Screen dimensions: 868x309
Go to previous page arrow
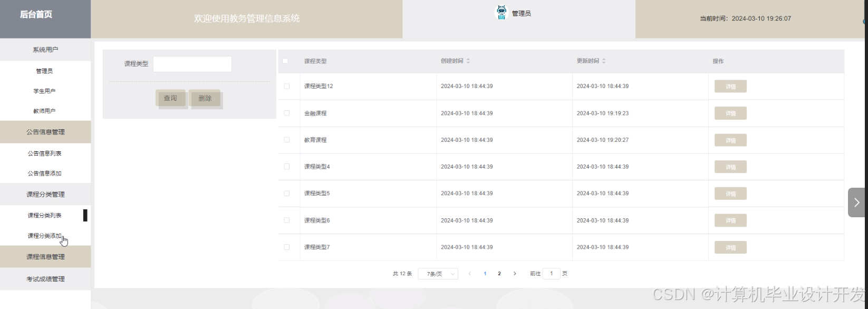pos(470,274)
